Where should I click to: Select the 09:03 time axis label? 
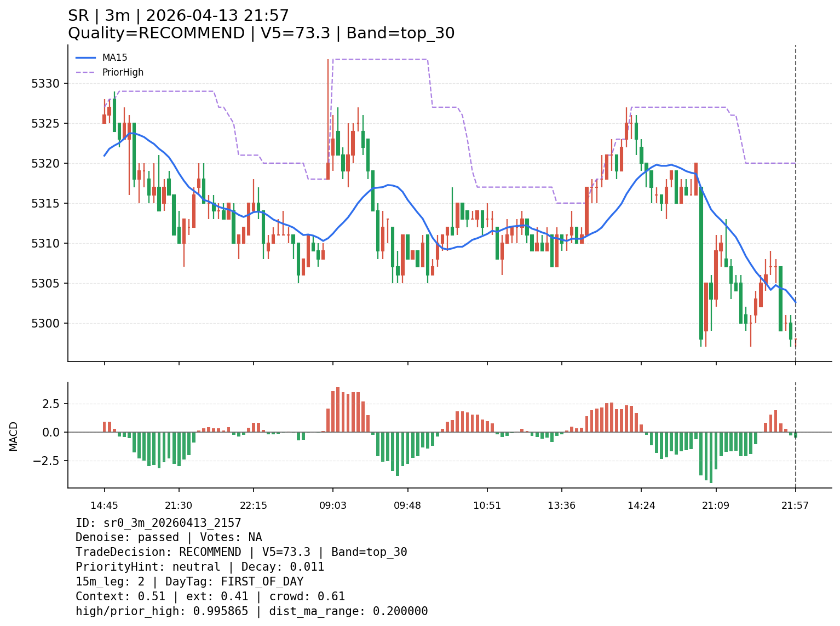tap(333, 506)
